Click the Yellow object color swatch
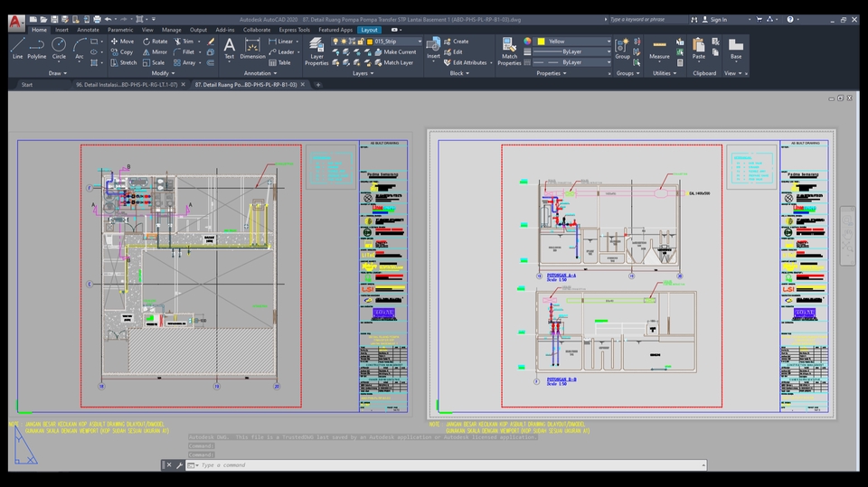 point(541,42)
